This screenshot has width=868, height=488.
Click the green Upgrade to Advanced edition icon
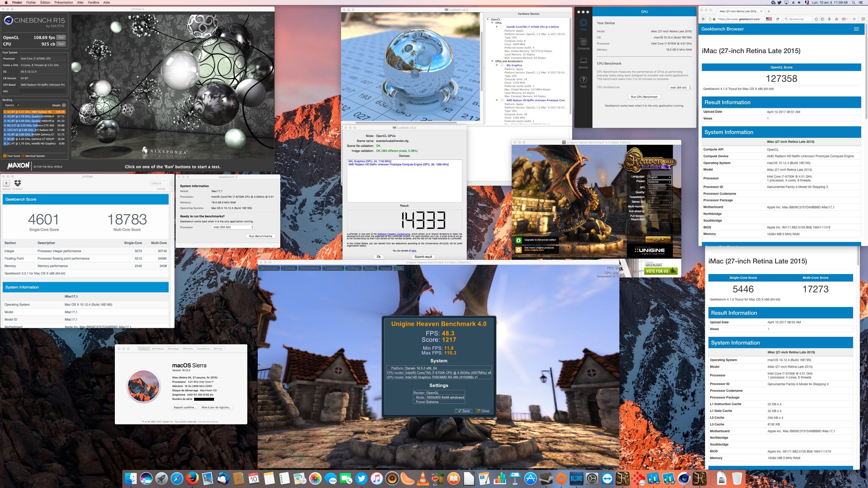[x=518, y=240]
